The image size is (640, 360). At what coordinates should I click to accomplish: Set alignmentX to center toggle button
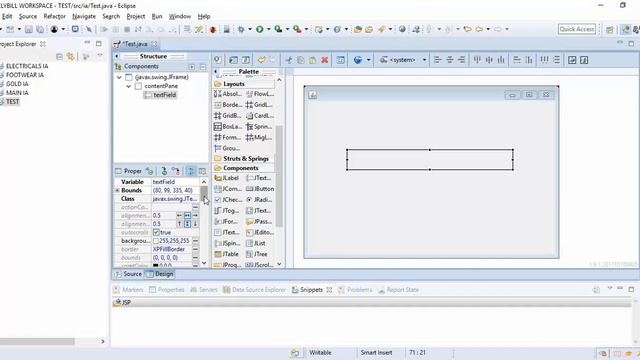pos(187,215)
